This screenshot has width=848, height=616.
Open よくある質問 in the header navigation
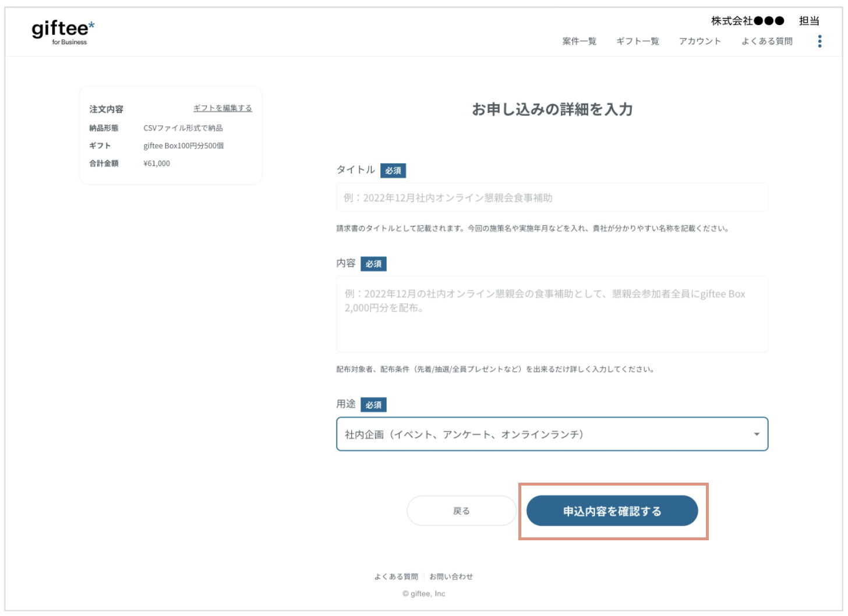(x=766, y=41)
